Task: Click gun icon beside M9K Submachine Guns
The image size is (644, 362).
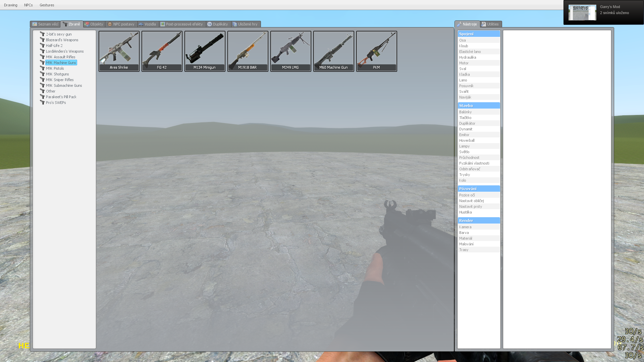Action: click(x=42, y=85)
